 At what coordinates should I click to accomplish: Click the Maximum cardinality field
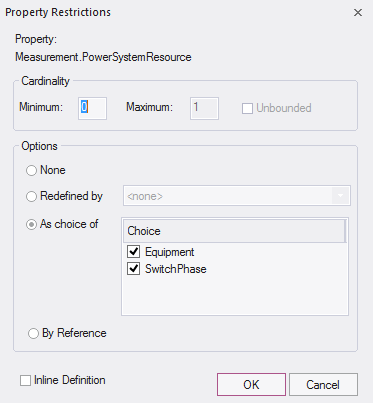click(x=204, y=108)
